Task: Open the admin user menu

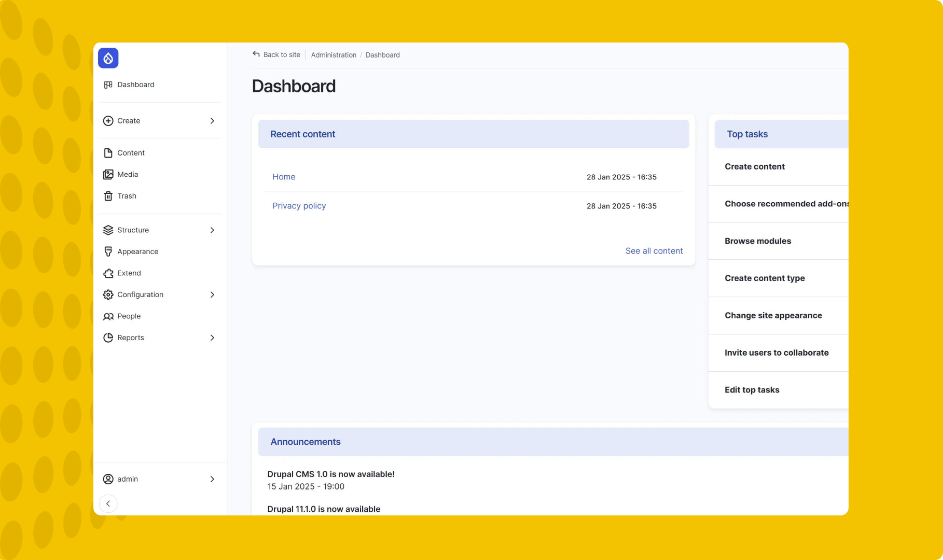Action: pos(160,479)
